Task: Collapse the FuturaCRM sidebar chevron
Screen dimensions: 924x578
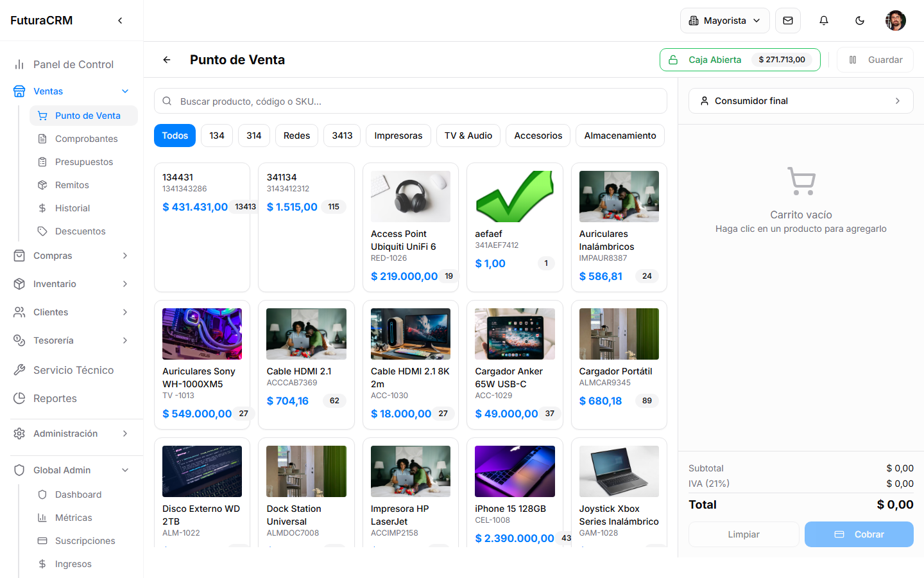Action: coord(120,21)
